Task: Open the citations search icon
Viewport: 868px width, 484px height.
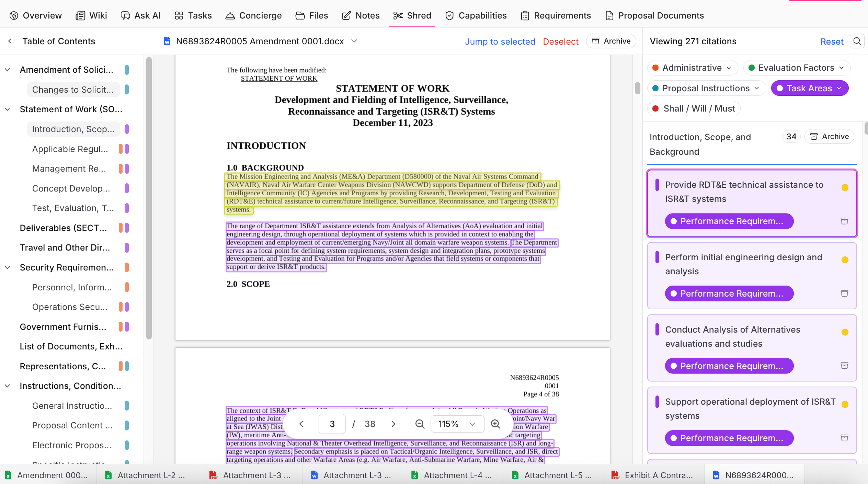Action: pyautogui.click(x=857, y=41)
